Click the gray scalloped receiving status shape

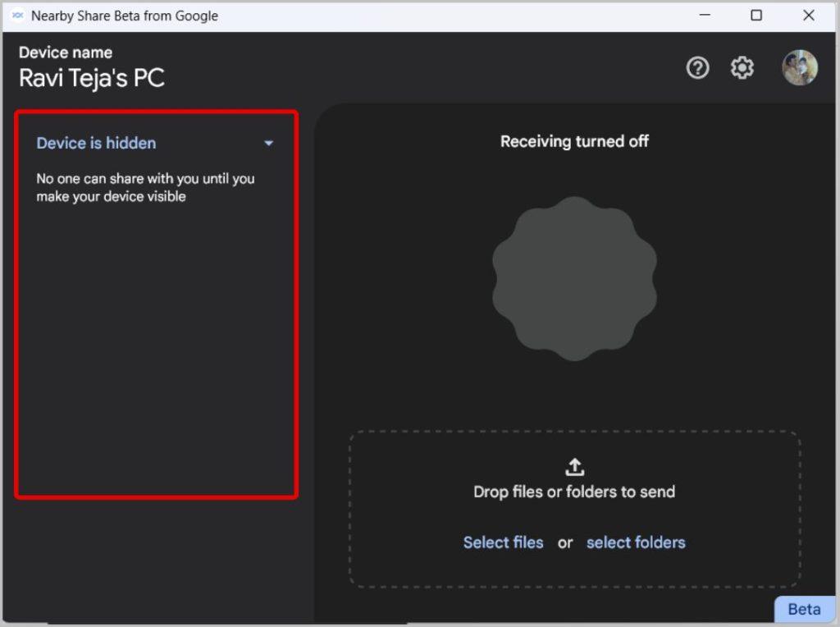pos(574,279)
